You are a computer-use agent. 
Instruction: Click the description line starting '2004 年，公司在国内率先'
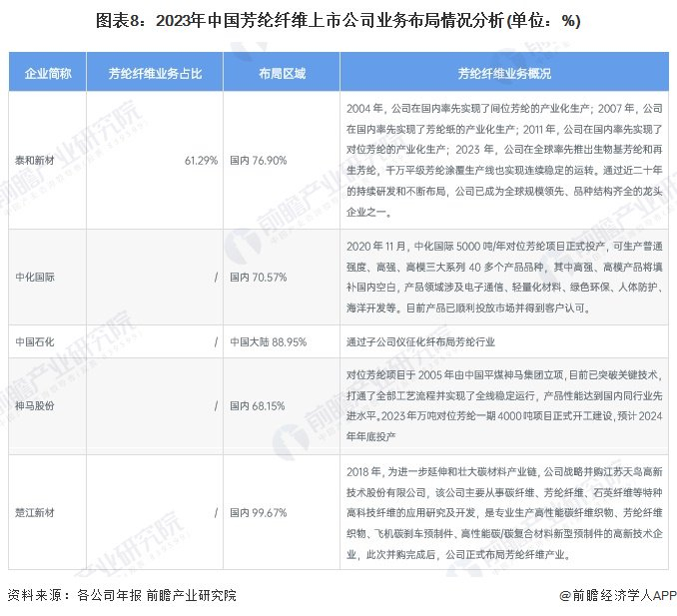[x=504, y=109]
